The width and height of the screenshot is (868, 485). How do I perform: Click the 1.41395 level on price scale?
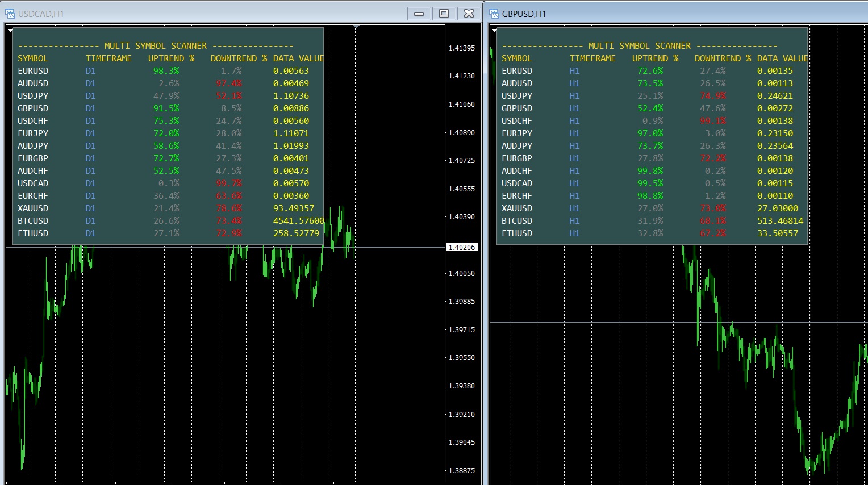pyautogui.click(x=461, y=48)
